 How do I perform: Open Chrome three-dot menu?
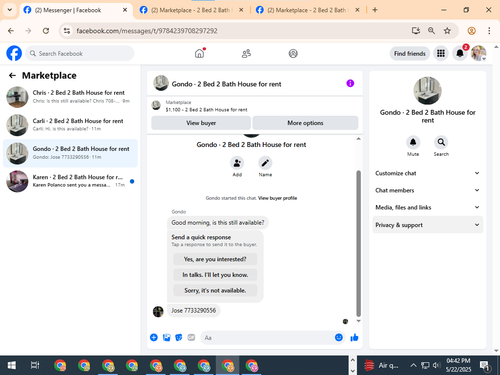(489, 31)
